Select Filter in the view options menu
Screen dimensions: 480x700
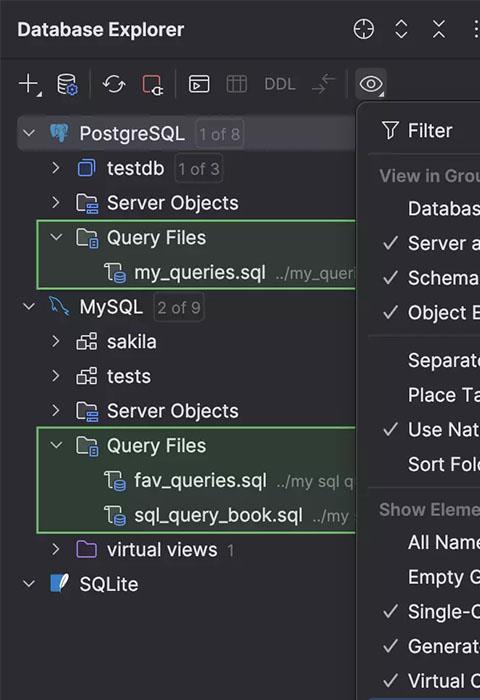point(429,131)
